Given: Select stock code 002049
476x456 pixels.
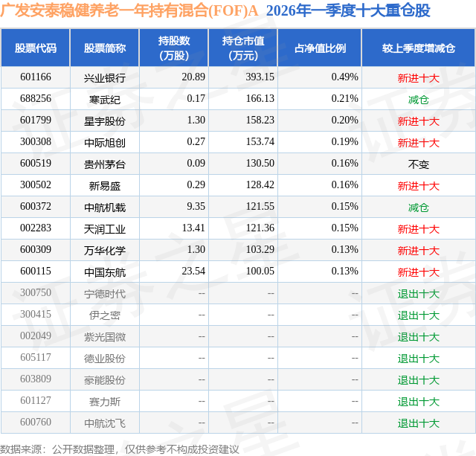Looking at the screenshot, I should tap(36, 335).
